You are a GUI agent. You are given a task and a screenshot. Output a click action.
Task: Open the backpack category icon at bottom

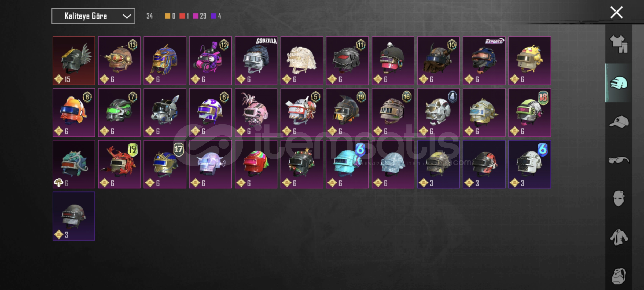point(619,276)
